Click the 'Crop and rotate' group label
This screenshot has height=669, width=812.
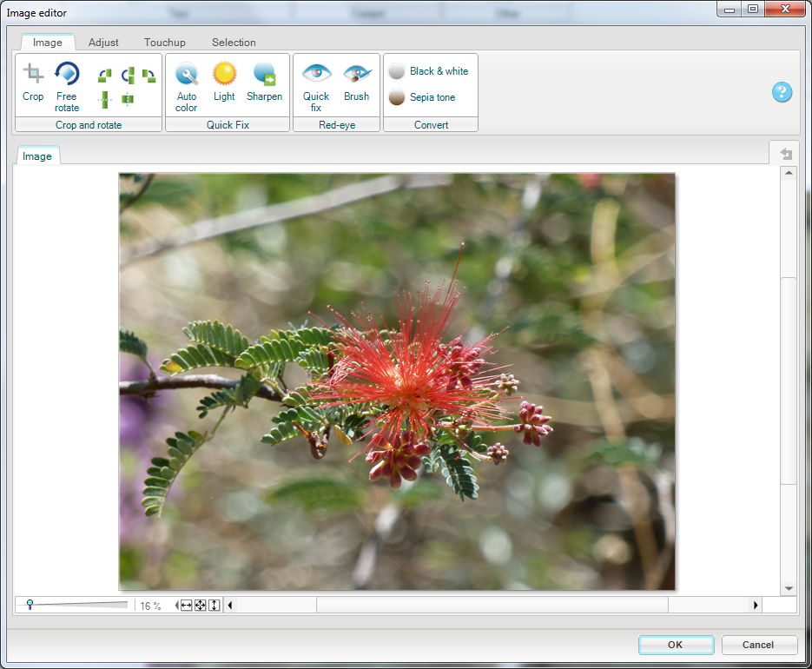pos(89,125)
